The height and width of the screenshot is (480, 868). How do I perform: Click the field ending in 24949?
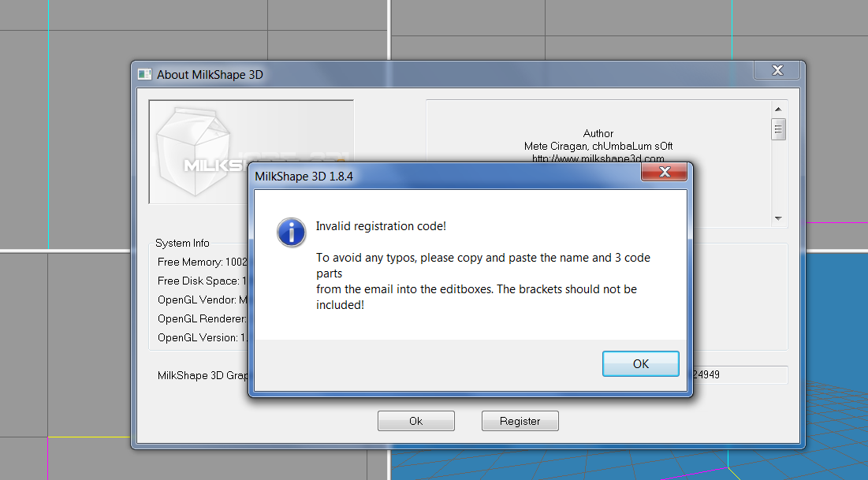point(740,375)
